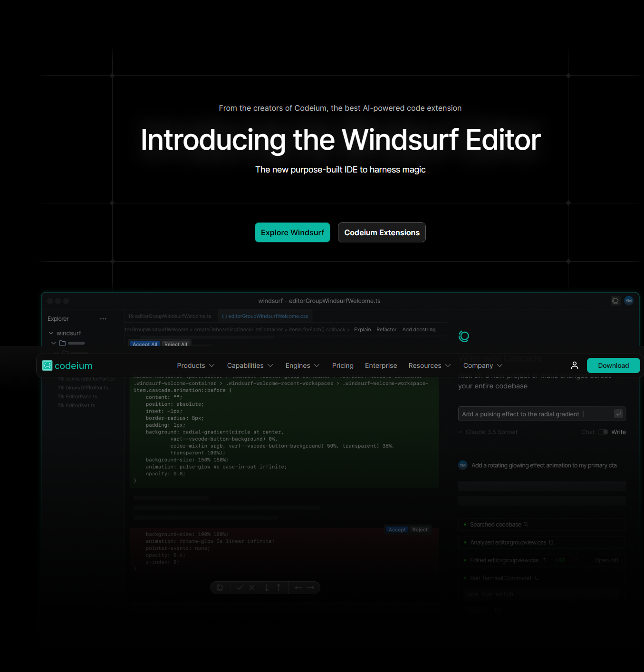
Task: Click Add docstring in the code lens
Action: coord(419,329)
